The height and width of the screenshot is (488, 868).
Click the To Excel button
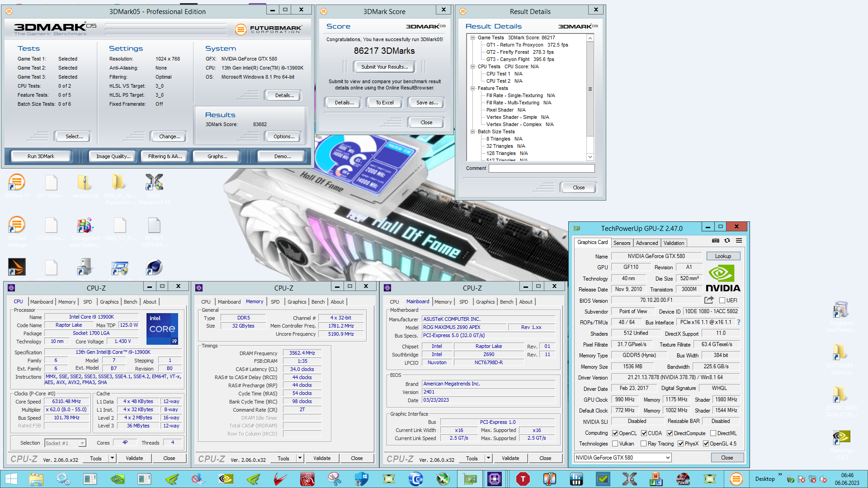[x=384, y=103]
